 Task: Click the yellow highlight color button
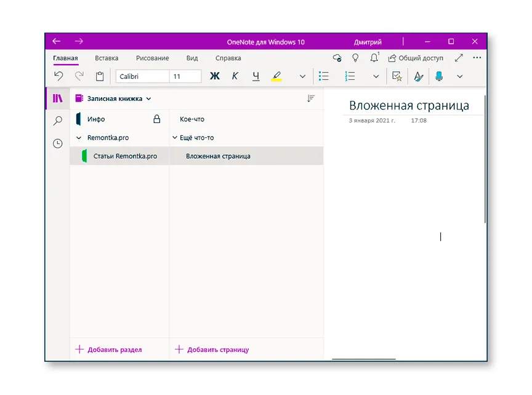[276, 76]
